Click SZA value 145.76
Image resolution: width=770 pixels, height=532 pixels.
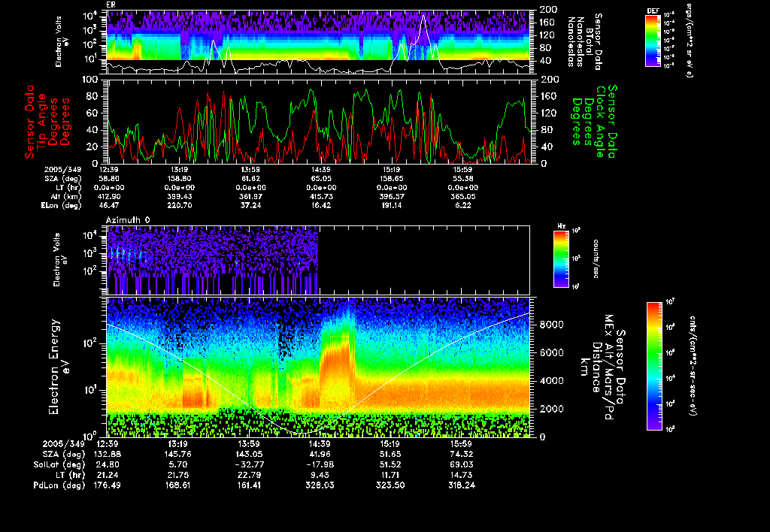coord(177,455)
